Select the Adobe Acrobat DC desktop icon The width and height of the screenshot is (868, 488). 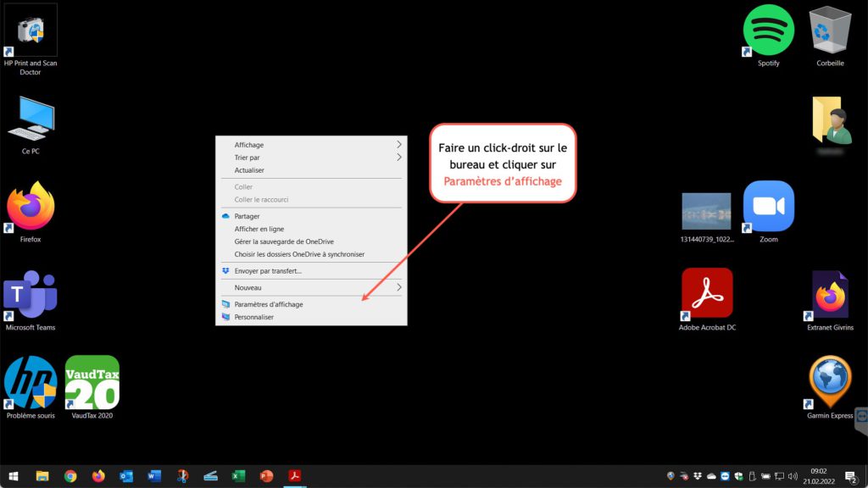[707, 294]
